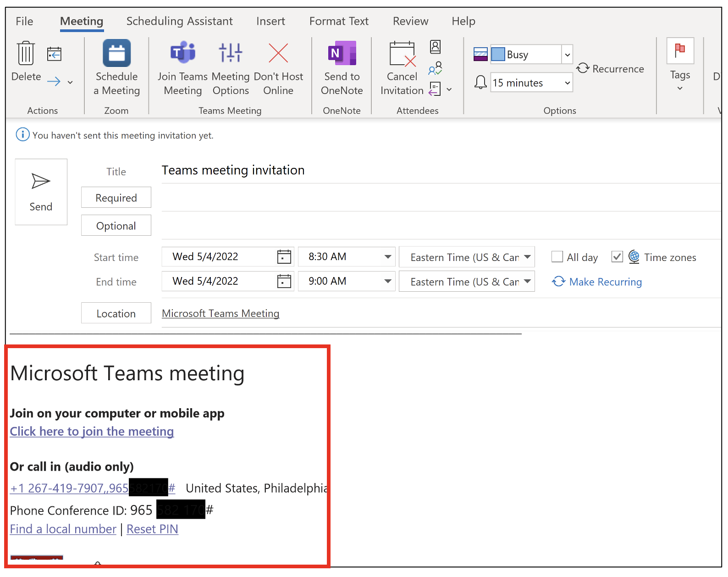Click the Title field text
This screenshot has width=728, height=577.
pyautogui.click(x=233, y=170)
